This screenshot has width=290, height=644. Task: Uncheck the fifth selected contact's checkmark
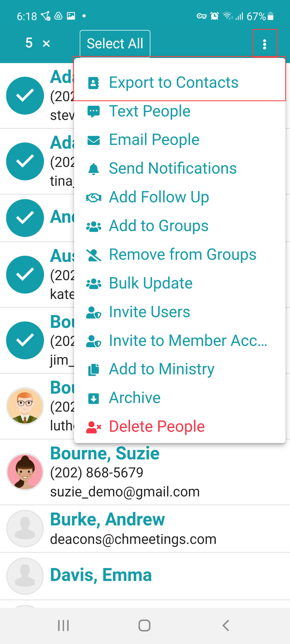click(x=25, y=340)
